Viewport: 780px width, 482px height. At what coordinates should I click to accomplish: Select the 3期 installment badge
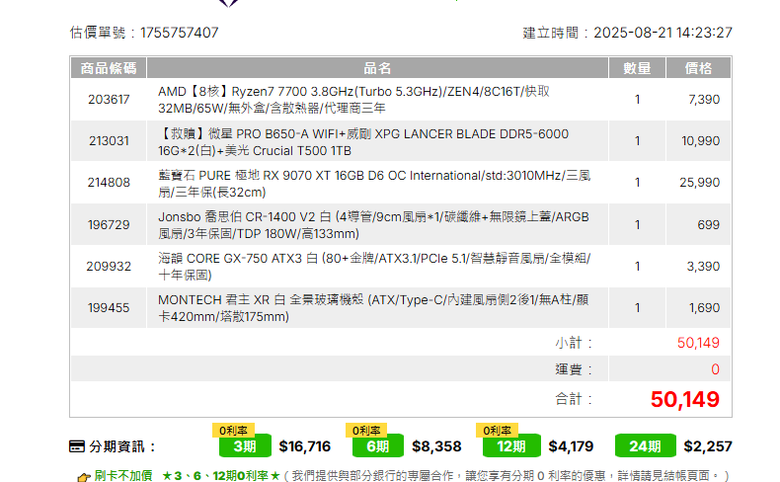[245, 446]
